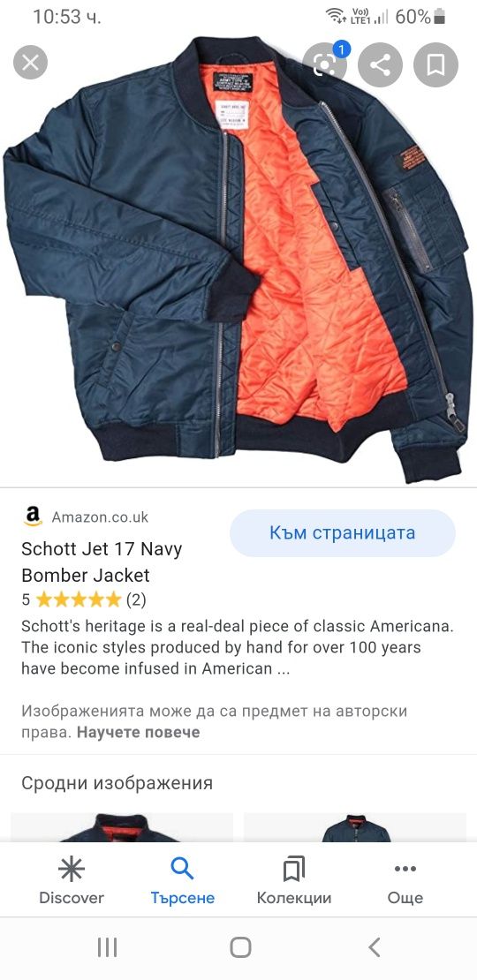Open the Научете повече link
This screenshot has height=980, width=477.
pos(138,732)
